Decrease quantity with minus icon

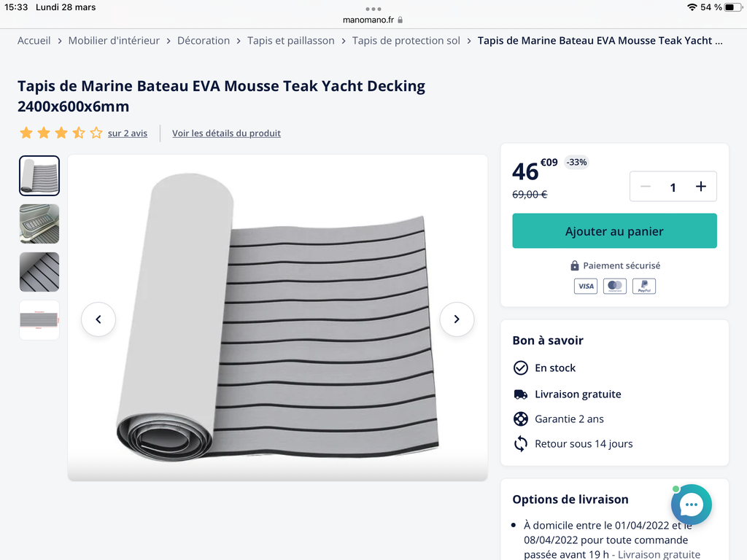[646, 186]
